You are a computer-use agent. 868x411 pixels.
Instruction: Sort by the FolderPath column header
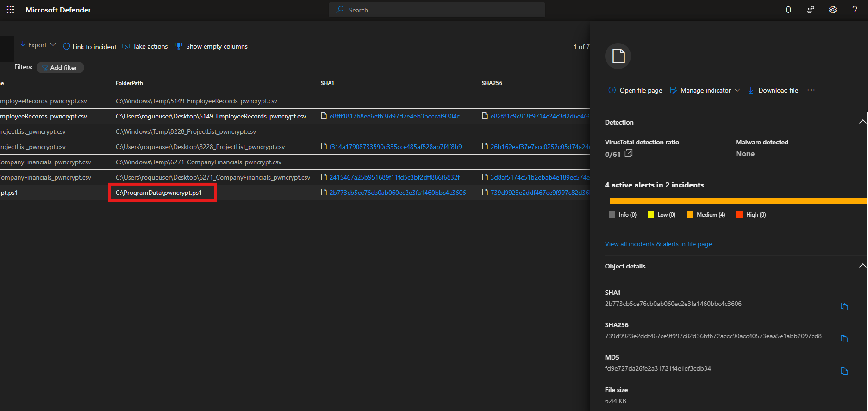[129, 83]
